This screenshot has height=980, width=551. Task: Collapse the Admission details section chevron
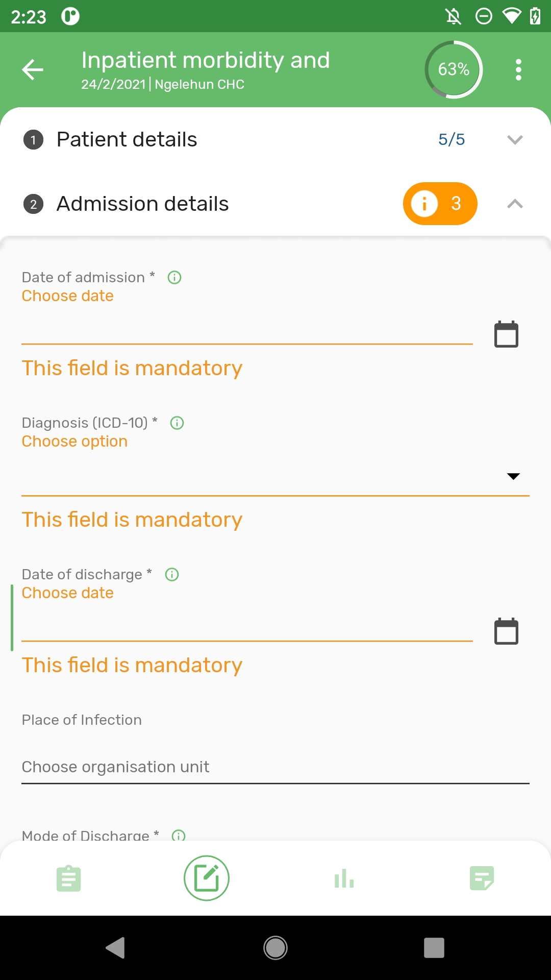515,204
